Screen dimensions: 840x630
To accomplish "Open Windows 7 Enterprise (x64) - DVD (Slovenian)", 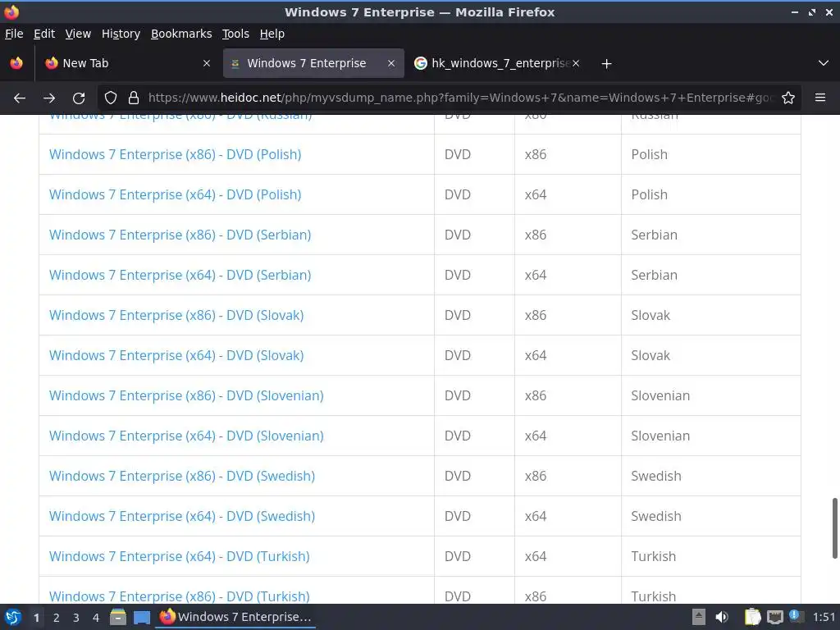I will point(186,436).
